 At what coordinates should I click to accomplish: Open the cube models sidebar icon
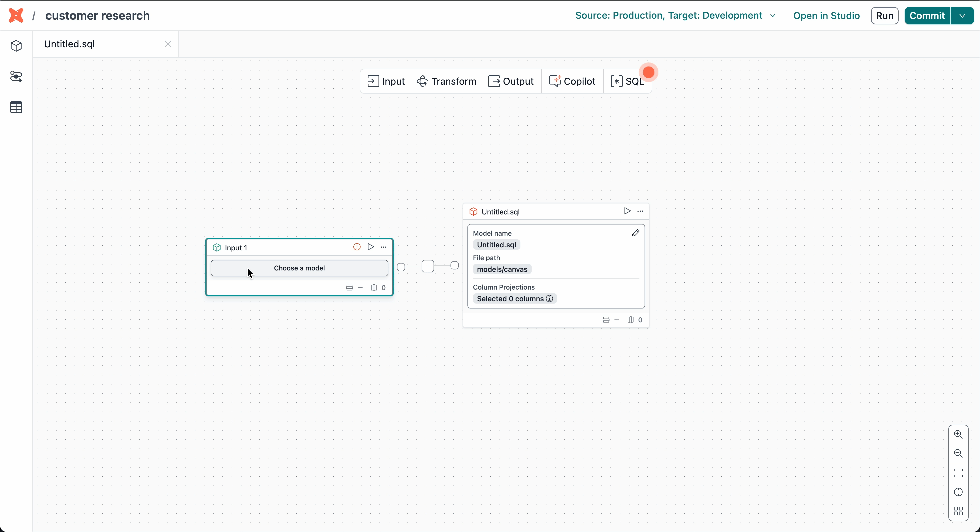[16, 46]
